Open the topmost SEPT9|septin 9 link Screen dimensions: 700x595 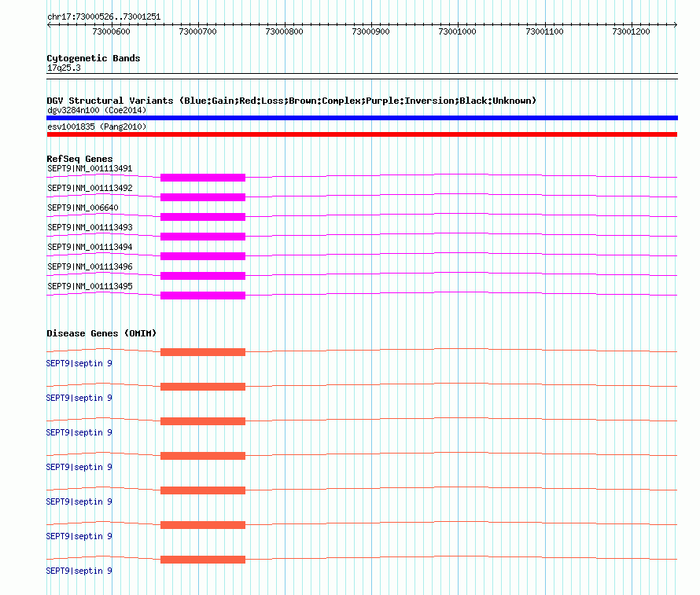point(79,363)
